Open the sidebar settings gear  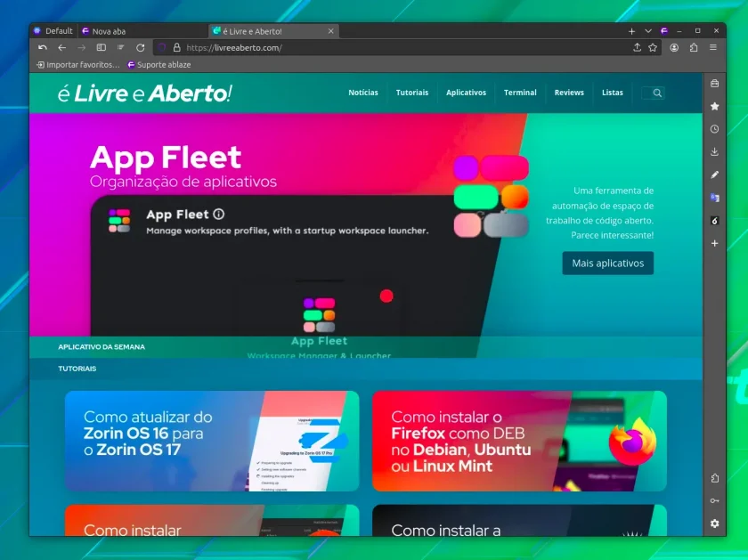point(714,523)
